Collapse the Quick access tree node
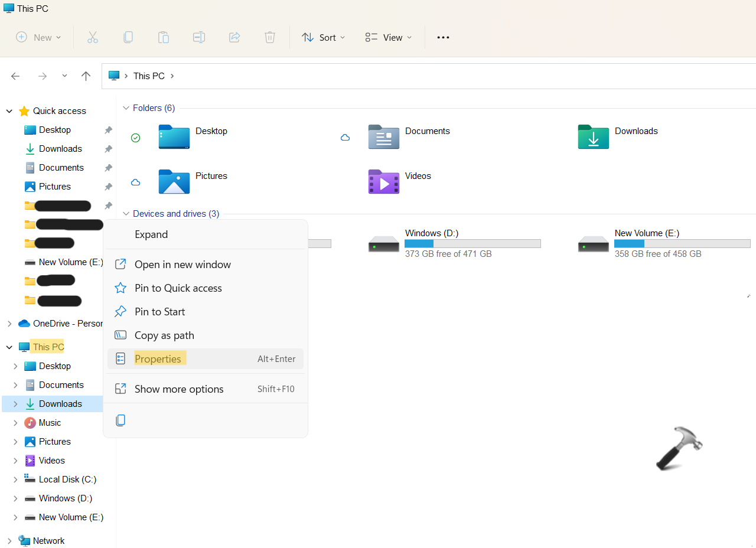The image size is (756, 548). tap(9, 111)
